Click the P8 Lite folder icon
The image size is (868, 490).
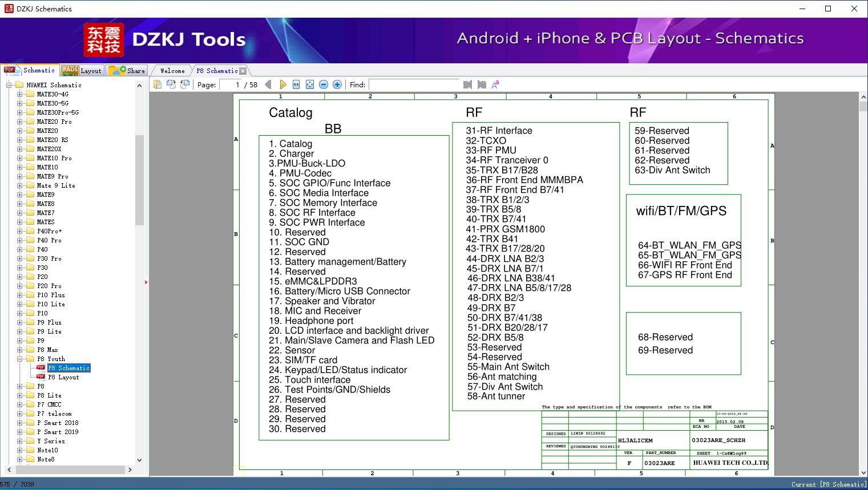coord(30,395)
